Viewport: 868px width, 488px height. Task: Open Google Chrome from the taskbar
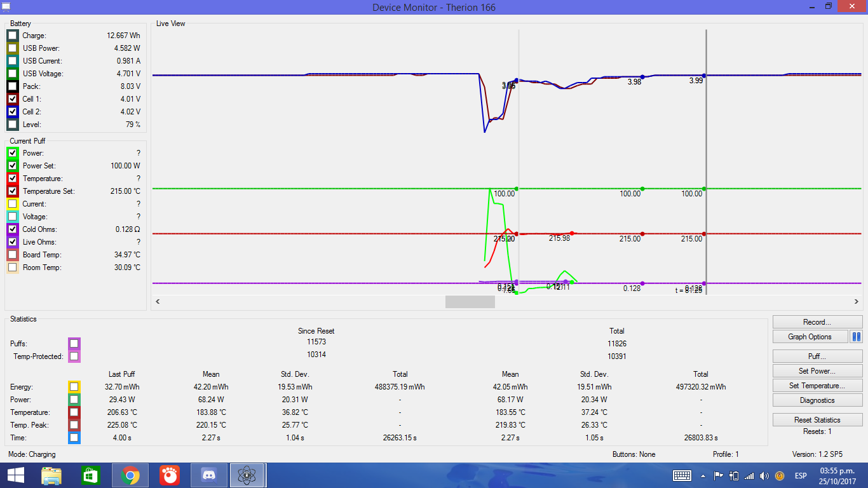click(x=130, y=475)
